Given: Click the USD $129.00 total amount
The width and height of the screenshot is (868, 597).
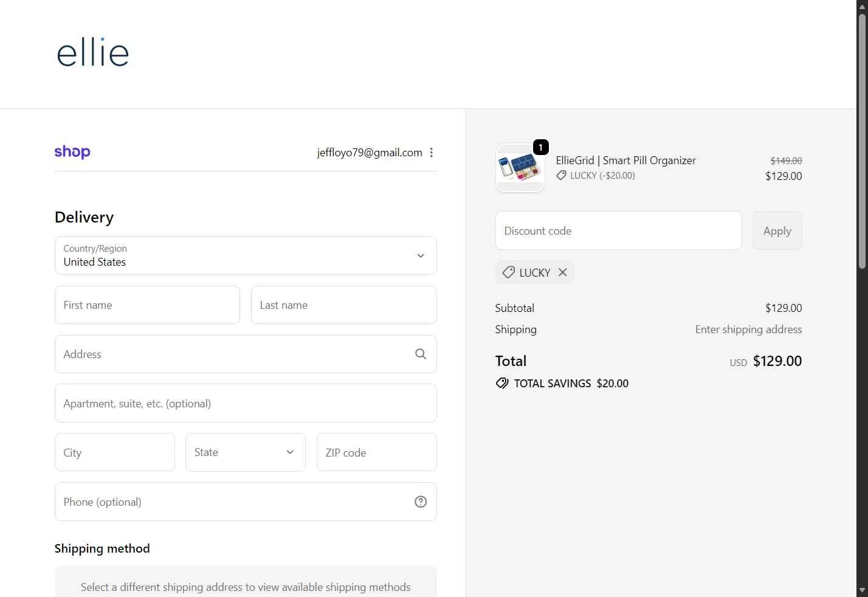Looking at the screenshot, I should [766, 361].
